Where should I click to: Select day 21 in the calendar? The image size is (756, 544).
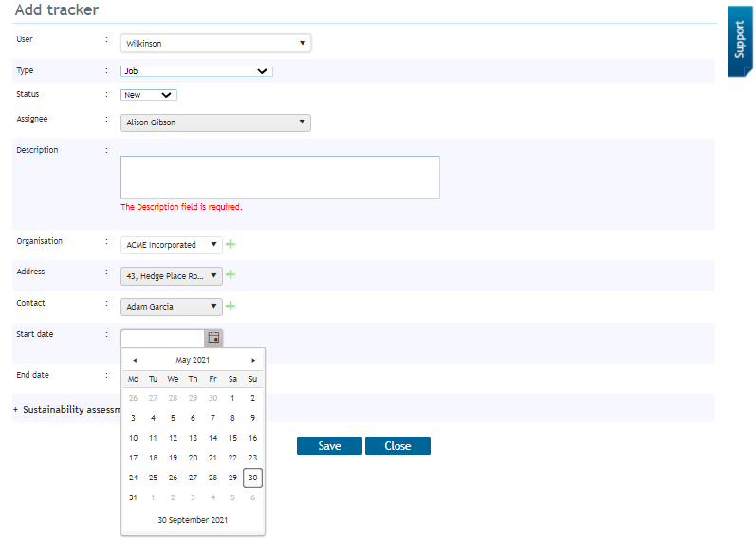pos(212,458)
